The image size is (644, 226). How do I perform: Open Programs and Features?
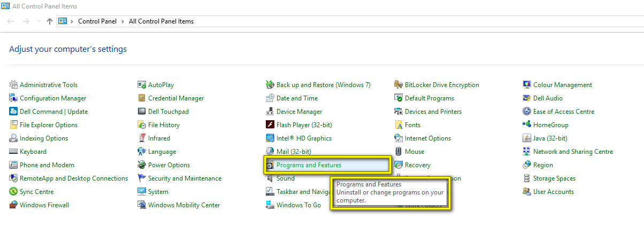(309, 165)
